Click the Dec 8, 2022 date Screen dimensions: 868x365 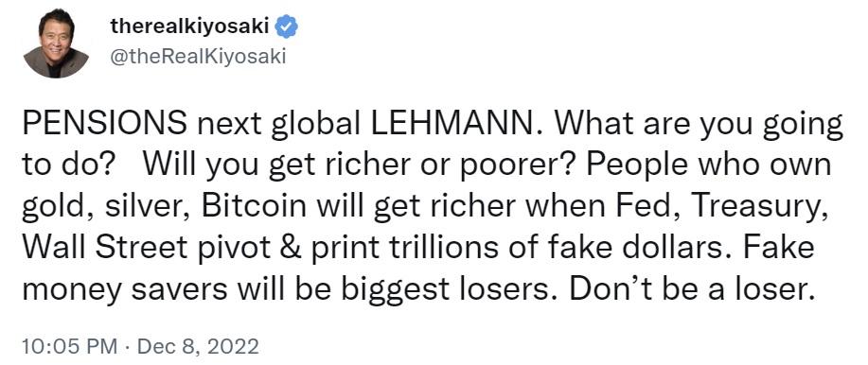(x=198, y=347)
